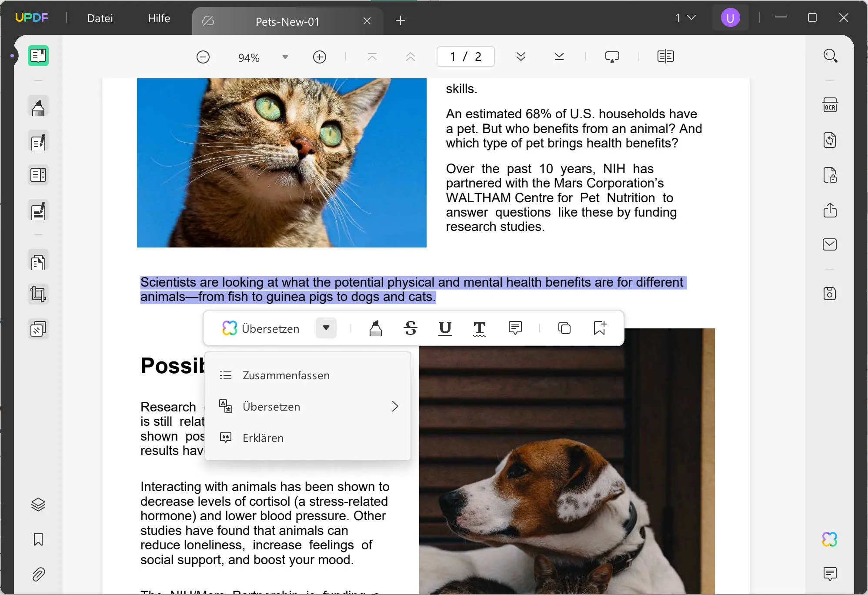Apply strikethrough to selected text
868x595 pixels.
click(411, 328)
